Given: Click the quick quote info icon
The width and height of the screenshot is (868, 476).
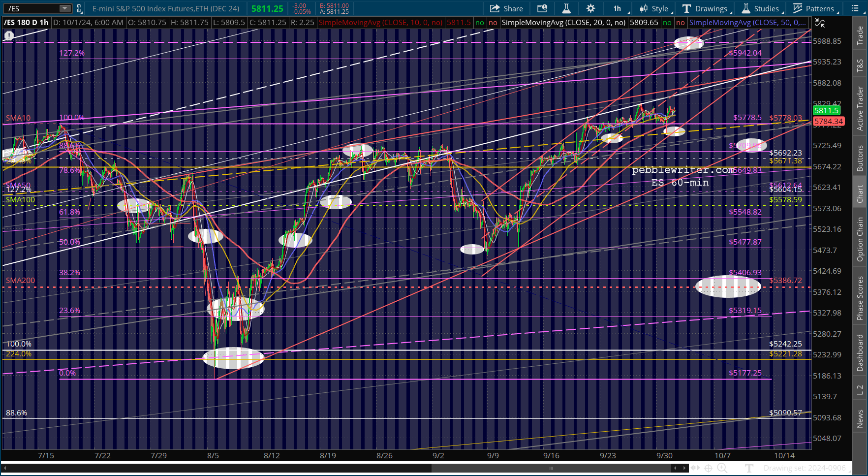Looking at the screenshot, I should coord(542,8).
